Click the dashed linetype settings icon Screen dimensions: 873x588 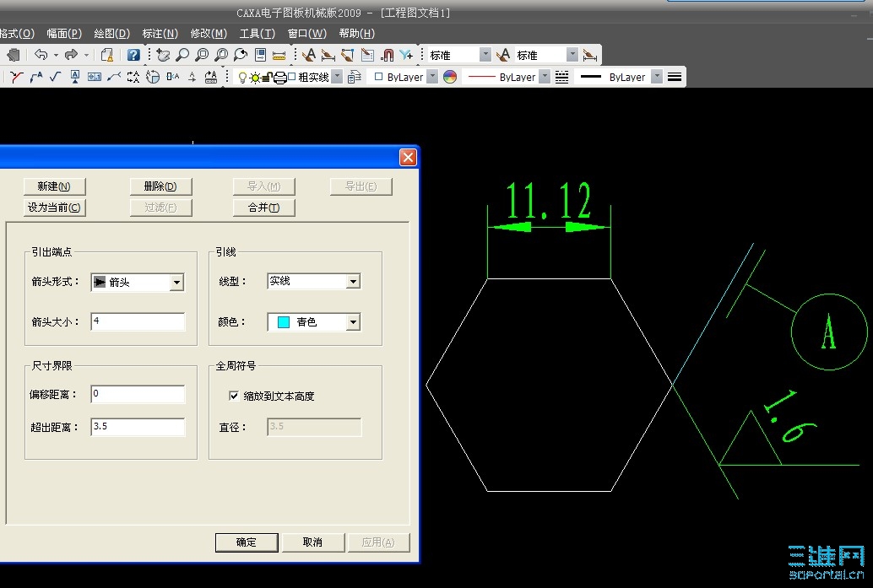click(561, 77)
